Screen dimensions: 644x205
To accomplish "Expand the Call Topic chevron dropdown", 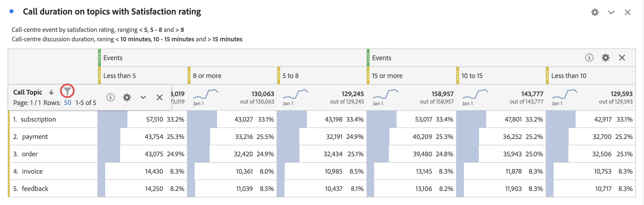I will (x=143, y=97).
